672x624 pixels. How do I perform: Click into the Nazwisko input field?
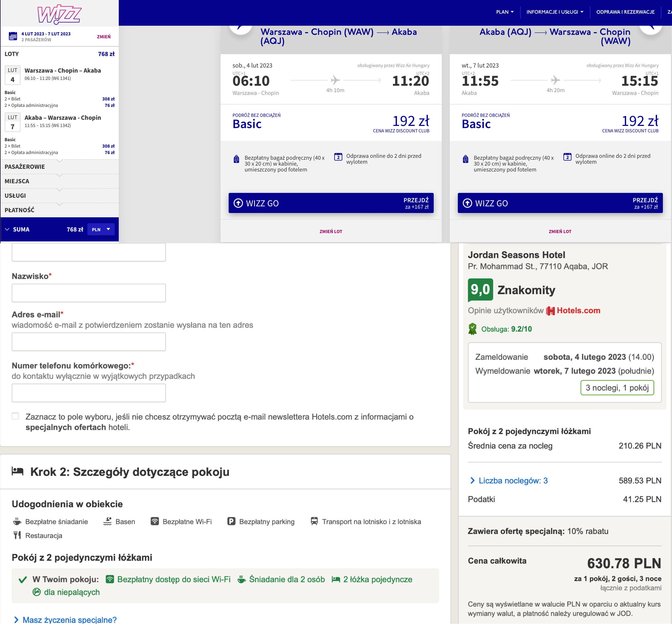click(88, 293)
